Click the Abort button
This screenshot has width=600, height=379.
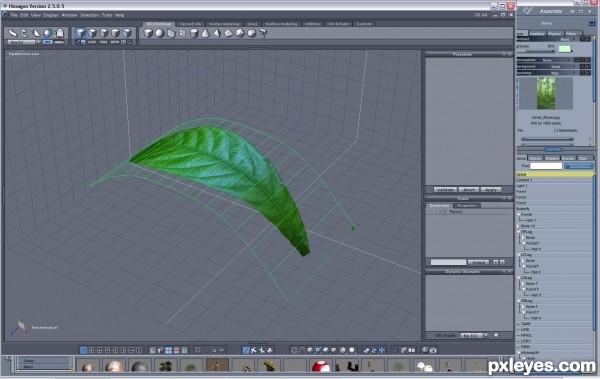[469, 190]
